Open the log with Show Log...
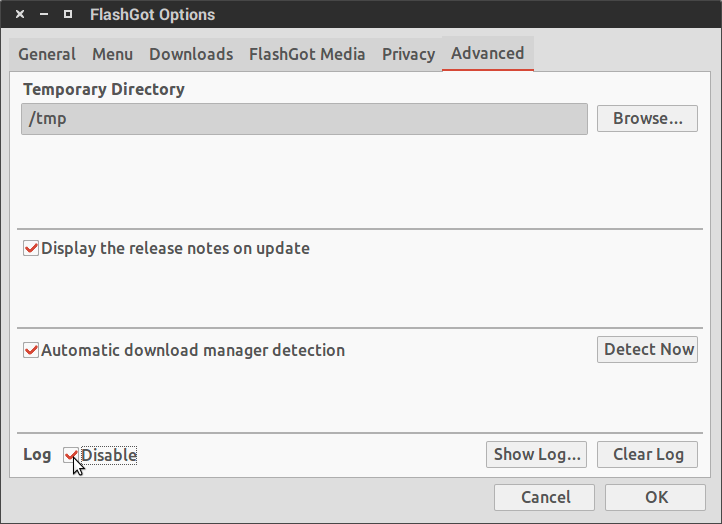Viewport: 722px width, 524px height. (537, 454)
